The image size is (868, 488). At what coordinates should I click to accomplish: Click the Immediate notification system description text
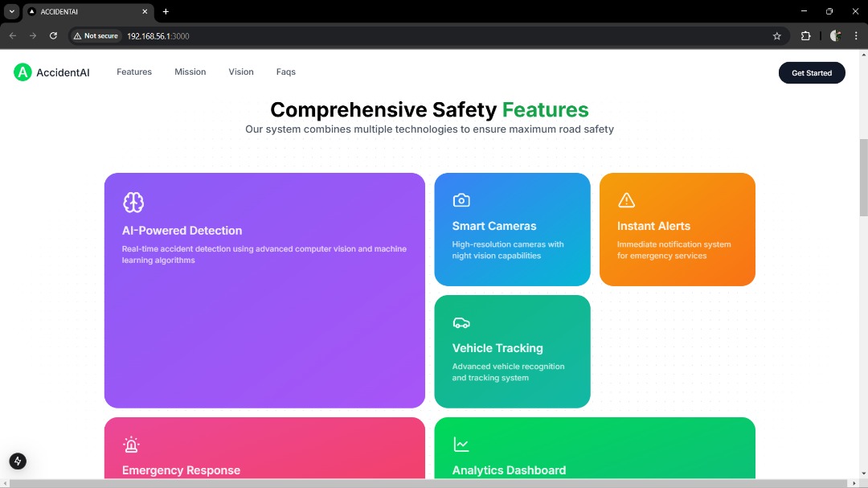674,250
